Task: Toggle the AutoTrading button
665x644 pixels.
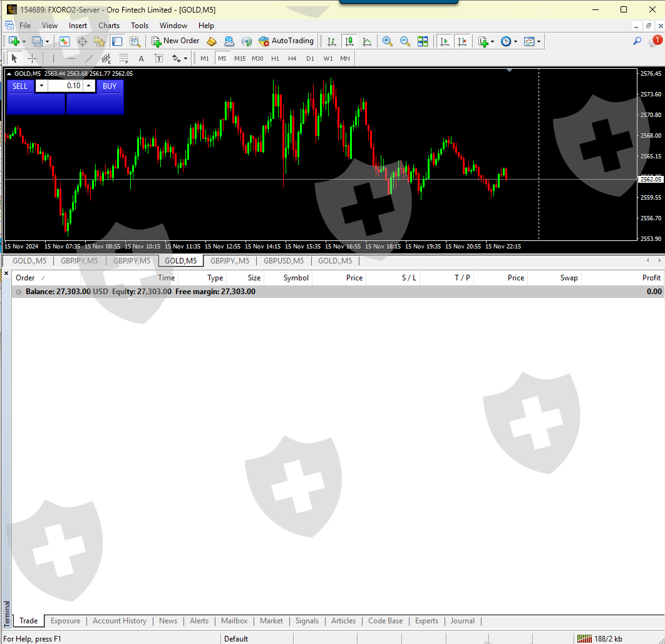Action: [286, 41]
